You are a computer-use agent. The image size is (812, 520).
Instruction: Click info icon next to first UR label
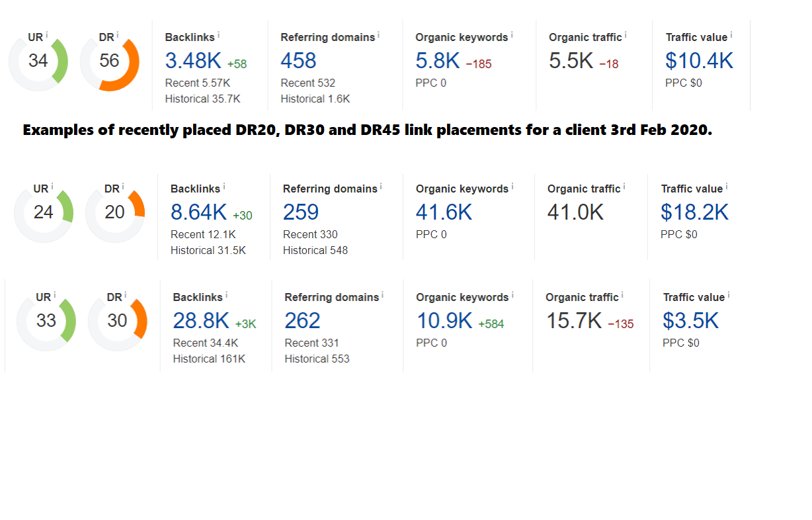47,35
